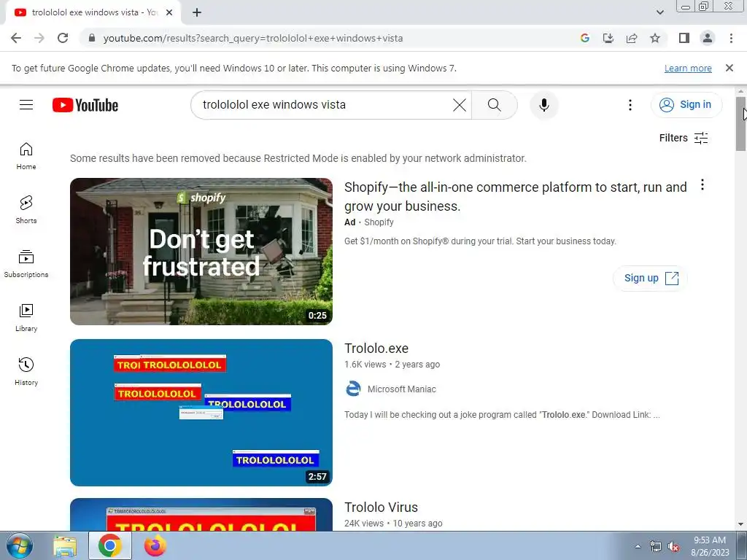Open the network tray icon
The height and width of the screenshot is (560, 747).
point(656,547)
